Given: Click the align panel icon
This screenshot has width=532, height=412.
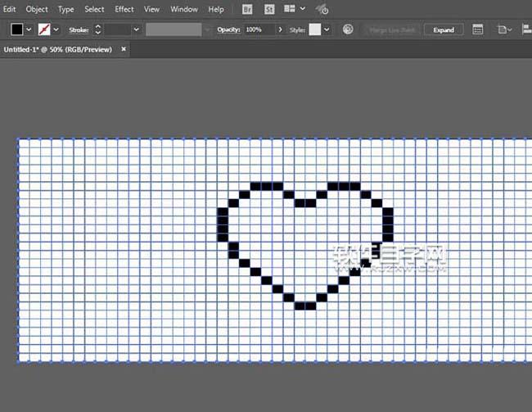Looking at the screenshot, I should pyautogui.click(x=478, y=29).
